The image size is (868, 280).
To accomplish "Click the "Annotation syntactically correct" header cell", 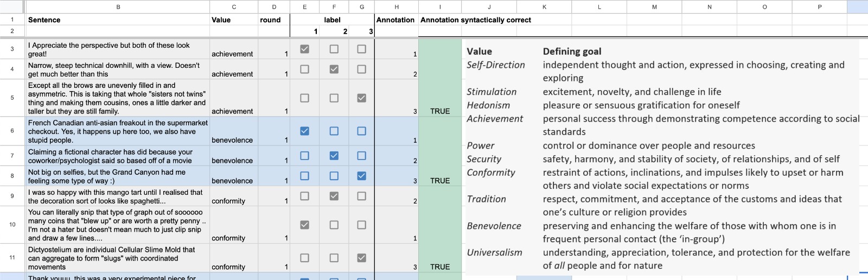I will (x=476, y=20).
